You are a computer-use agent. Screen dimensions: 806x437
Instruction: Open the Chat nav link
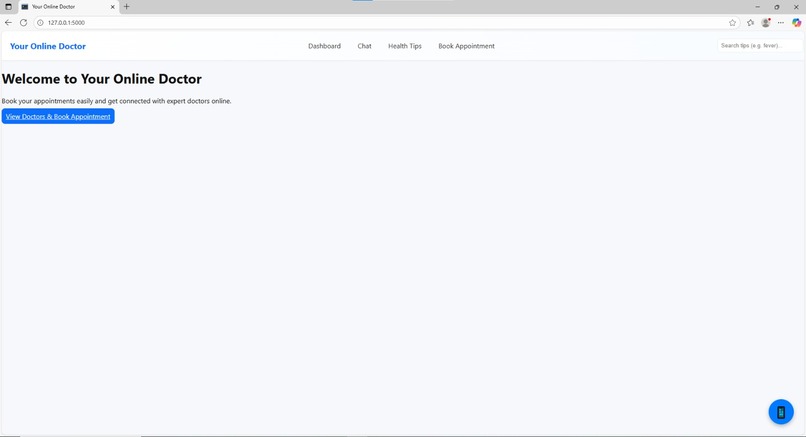click(364, 46)
